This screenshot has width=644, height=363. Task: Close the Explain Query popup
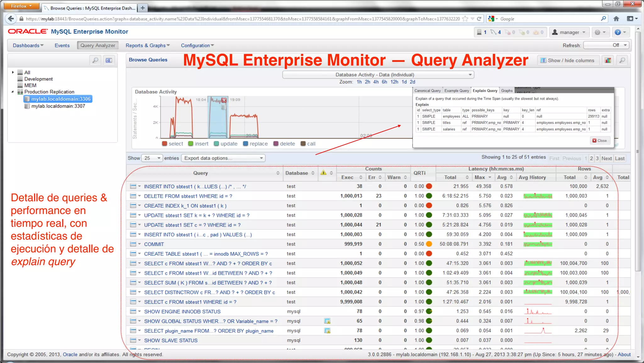[600, 140]
